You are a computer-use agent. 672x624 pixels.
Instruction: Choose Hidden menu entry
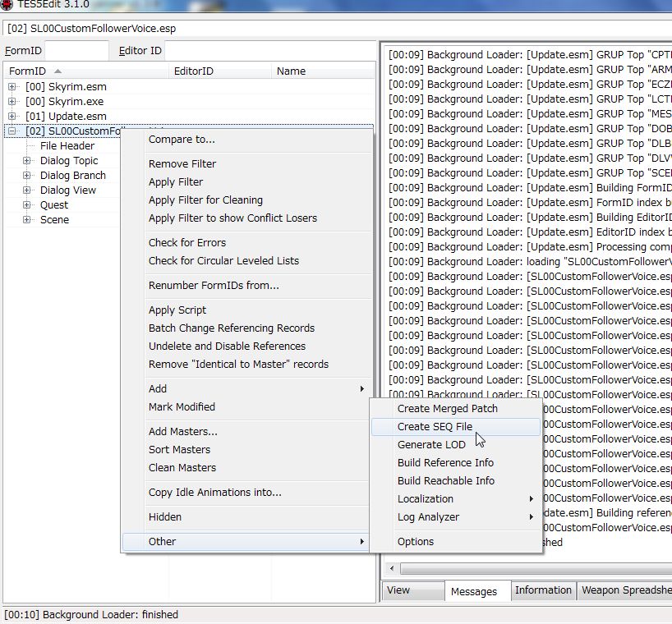point(246,517)
